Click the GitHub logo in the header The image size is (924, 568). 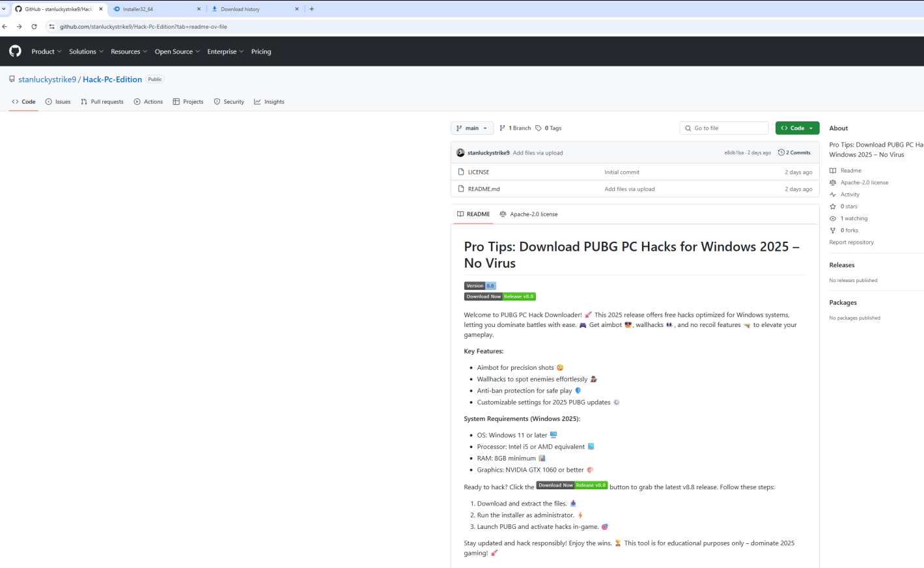pyautogui.click(x=15, y=51)
